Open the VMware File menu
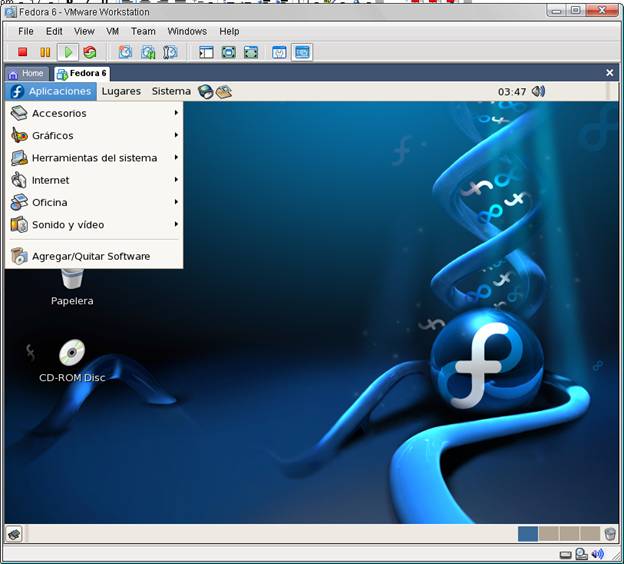The height and width of the screenshot is (564, 624). (x=26, y=31)
